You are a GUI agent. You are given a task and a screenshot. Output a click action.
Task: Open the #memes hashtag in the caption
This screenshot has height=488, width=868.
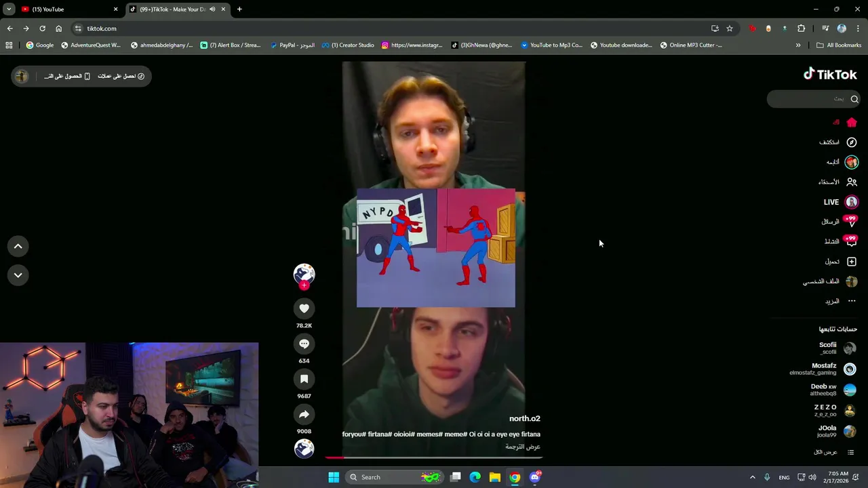(431, 434)
